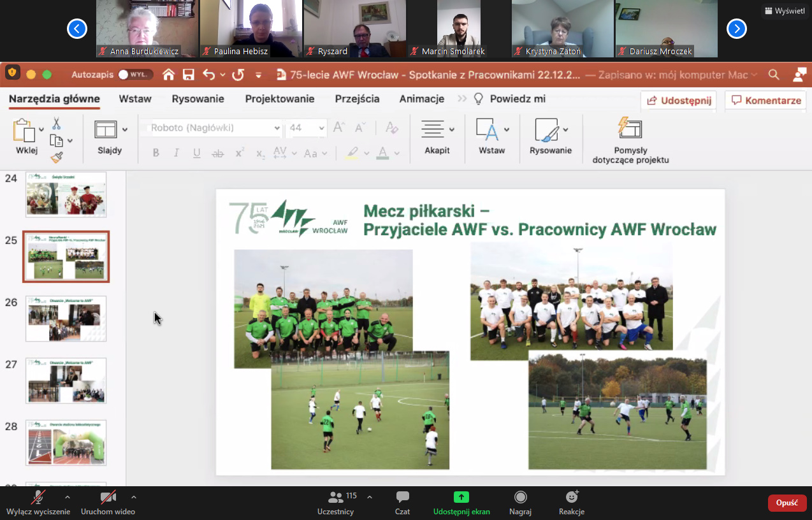
Task: Click the security shield icon at window top-left
Action: coord(13,73)
